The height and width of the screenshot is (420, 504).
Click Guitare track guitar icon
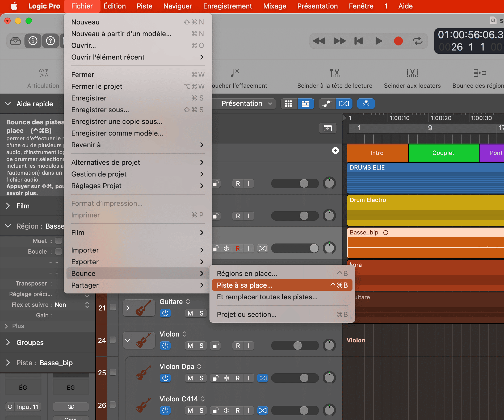[143, 308]
